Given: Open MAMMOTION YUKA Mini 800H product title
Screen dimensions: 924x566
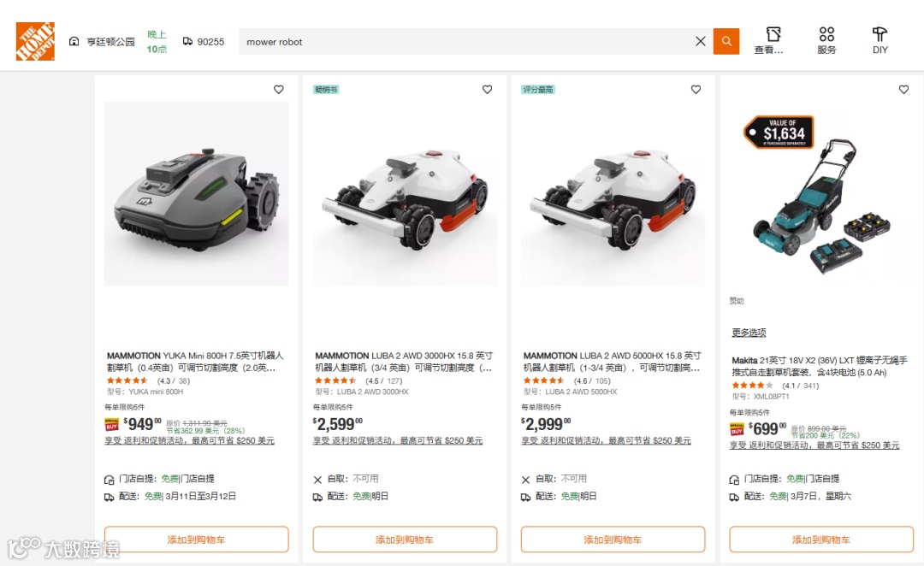Looking at the screenshot, I should click(195, 362).
